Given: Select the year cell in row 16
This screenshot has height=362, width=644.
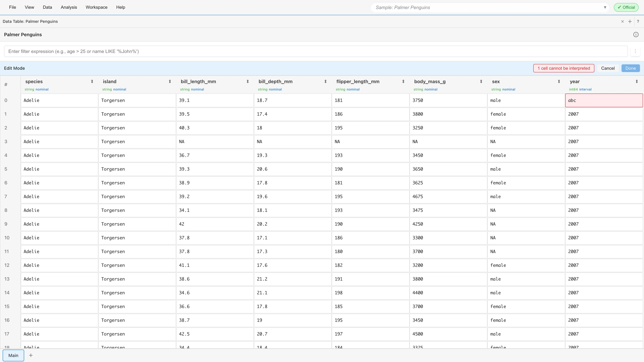Looking at the screenshot, I should 604,320.
